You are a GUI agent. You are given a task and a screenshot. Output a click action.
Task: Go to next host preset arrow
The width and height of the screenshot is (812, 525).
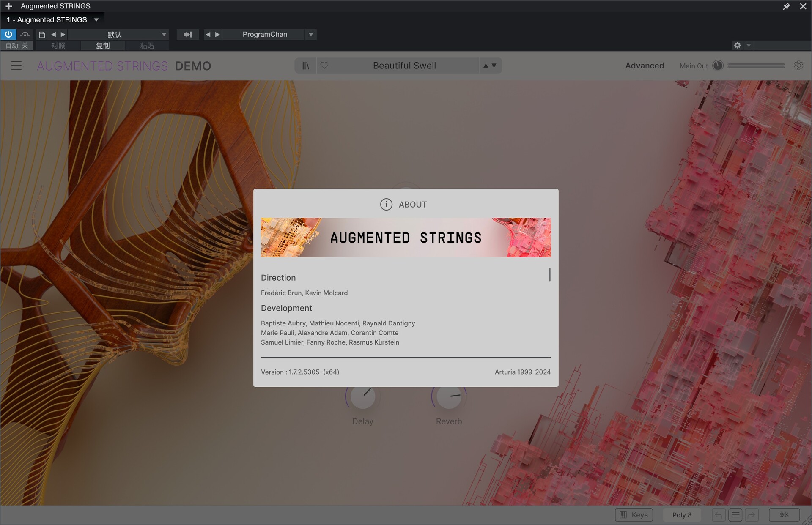[x=63, y=34]
